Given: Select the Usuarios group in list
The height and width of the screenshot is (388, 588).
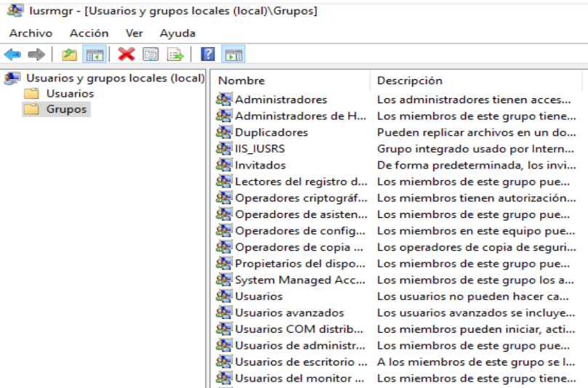Looking at the screenshot, I should [x=259, y=296].
